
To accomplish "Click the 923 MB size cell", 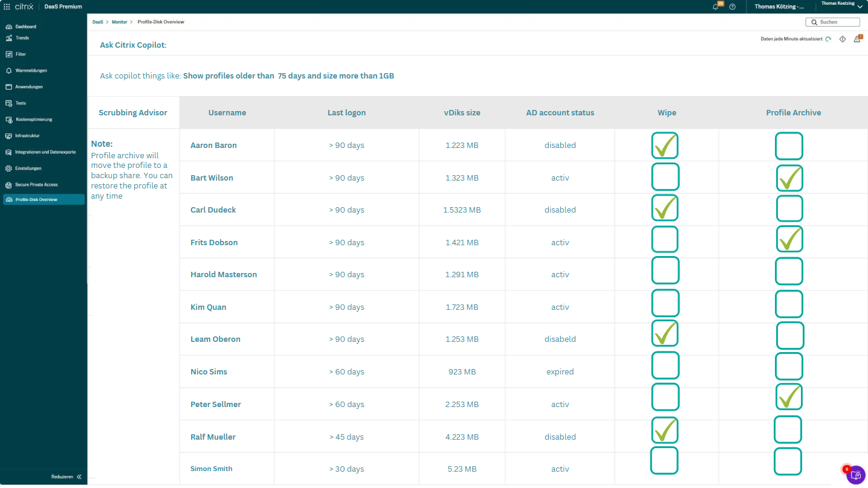I will click(x=462, y=372).
